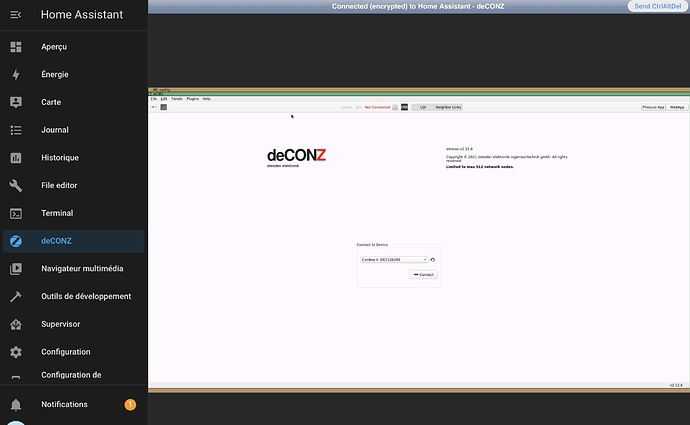
Task: Open the Journal list icon
Action: pos(16,130)
